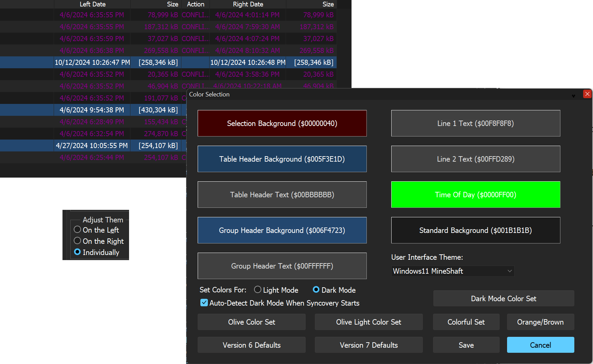Pick the Table Header Background color
The width and height of the screenshot is (593, 364).
[282, 159]
